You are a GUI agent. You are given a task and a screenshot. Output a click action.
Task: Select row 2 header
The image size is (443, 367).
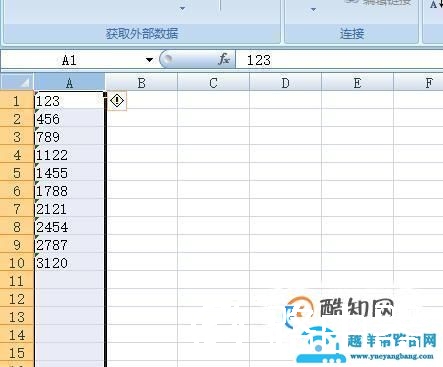(x=17, y=118)
